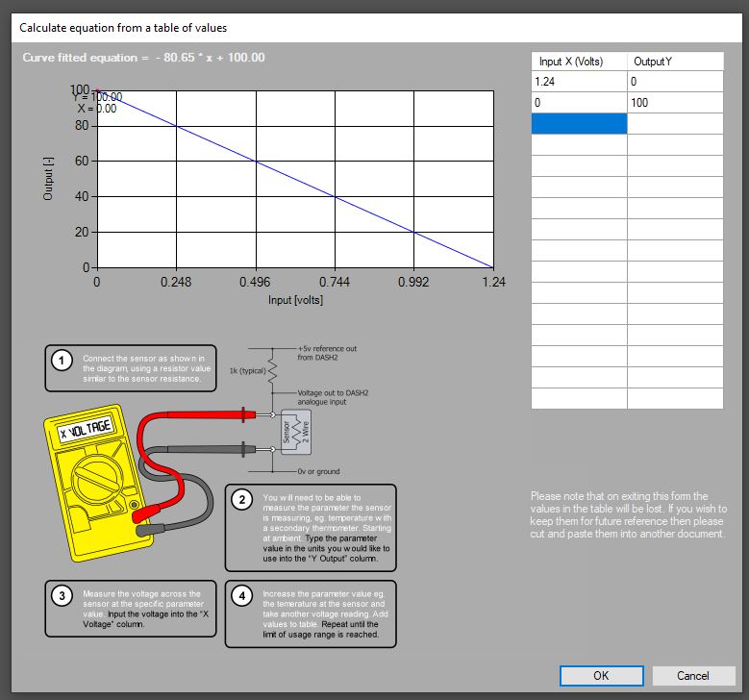Image resolution: width=749 pixels, height=700 pixels.
Task: Select the Input X cell containing 1.24
Action: point(579,82)
